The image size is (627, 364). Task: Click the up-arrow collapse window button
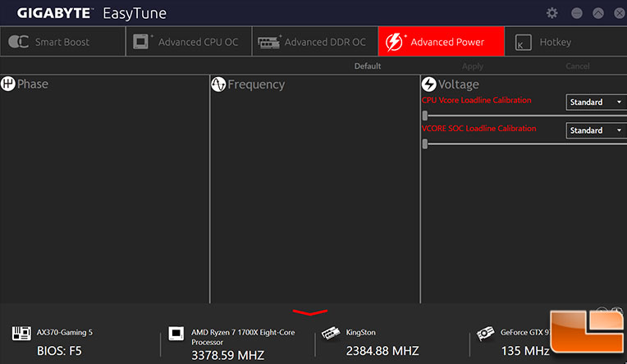coord(598,13)
